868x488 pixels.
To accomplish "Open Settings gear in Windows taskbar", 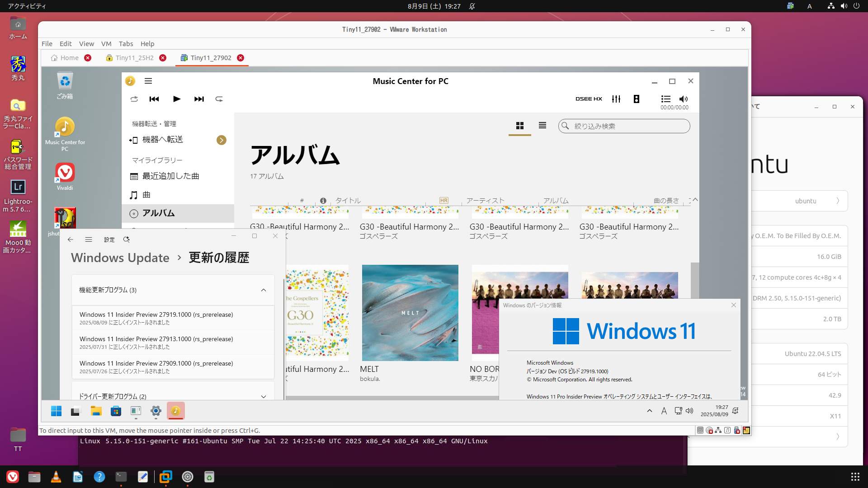I will pos(156,411).
